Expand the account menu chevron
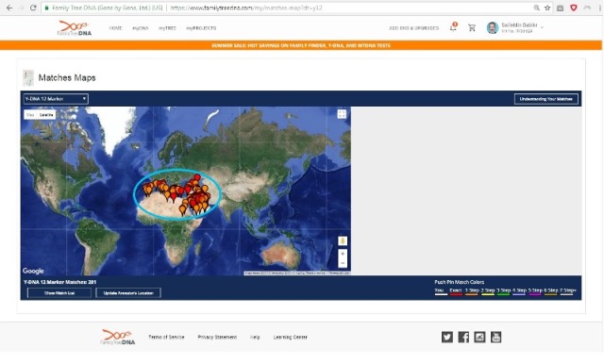The image size is (604, 364). point(542,27)
